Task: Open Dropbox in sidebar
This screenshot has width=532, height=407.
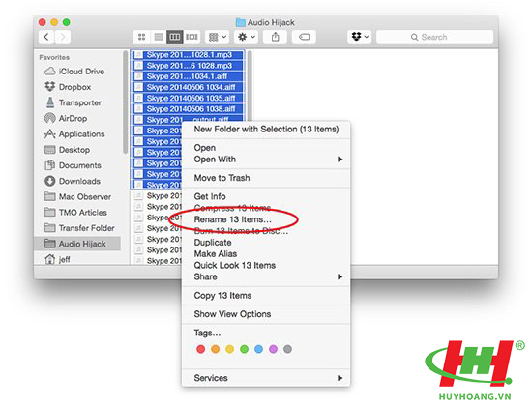Action: coord(68,87)
